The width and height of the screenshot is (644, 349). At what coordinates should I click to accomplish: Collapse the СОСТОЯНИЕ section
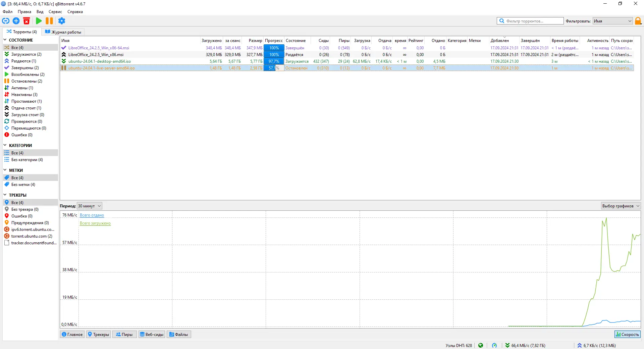(5, 40)
